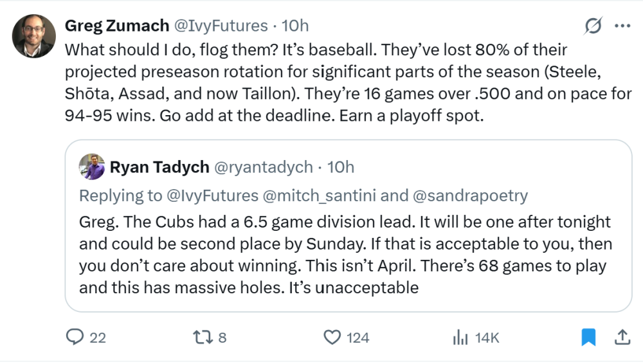Open the quoted tweet body text

[x=345, y=254]
